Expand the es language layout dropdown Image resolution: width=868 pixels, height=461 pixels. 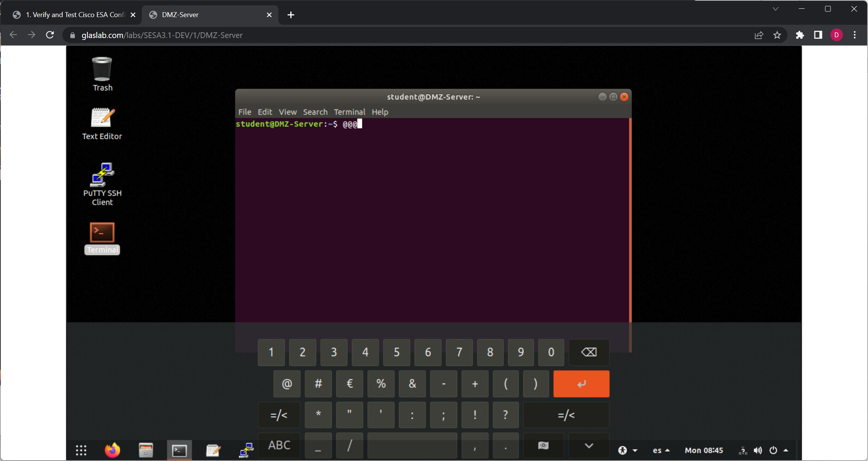point(661,450)
